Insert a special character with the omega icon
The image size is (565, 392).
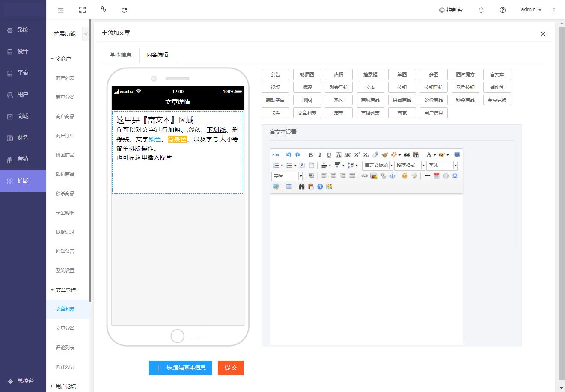[455, 176]
